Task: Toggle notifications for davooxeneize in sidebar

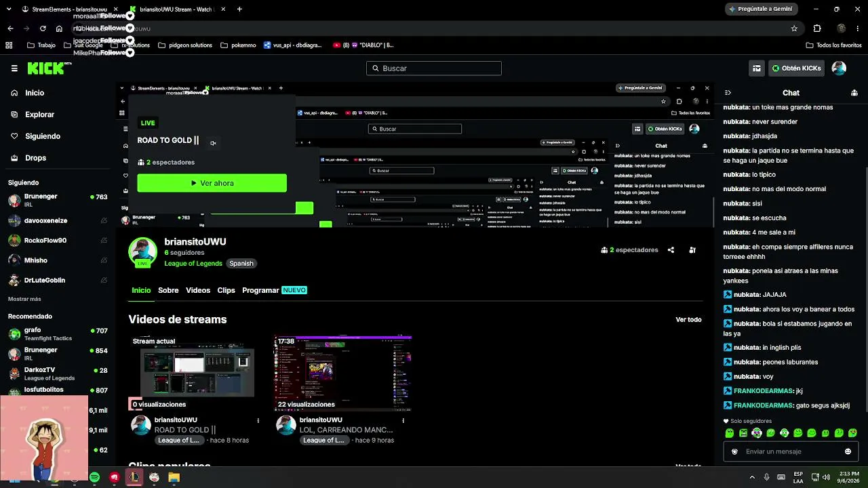Action: click(x=104, y=221)
